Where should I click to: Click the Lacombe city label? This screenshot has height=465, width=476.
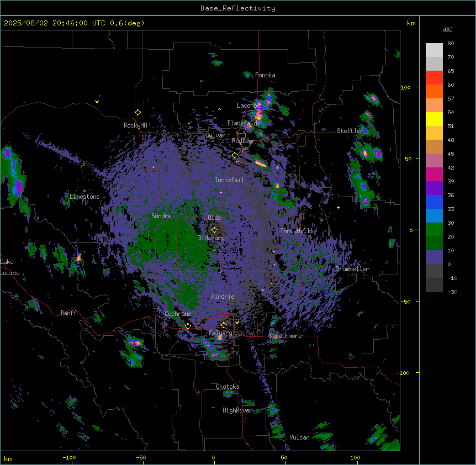pos(249,105)
